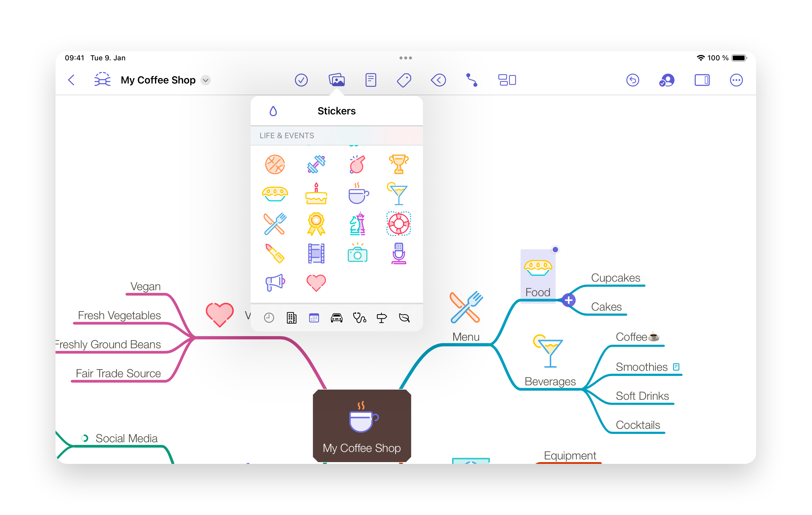Switch to the Time sticker category
Screen dimensions: 812x515
[269, 317]
